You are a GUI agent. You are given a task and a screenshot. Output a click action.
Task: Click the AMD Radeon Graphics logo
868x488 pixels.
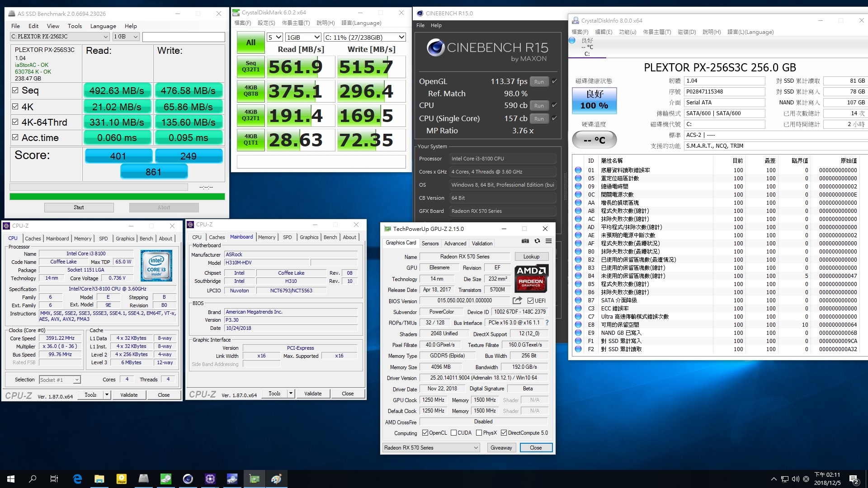click(531, 278)
